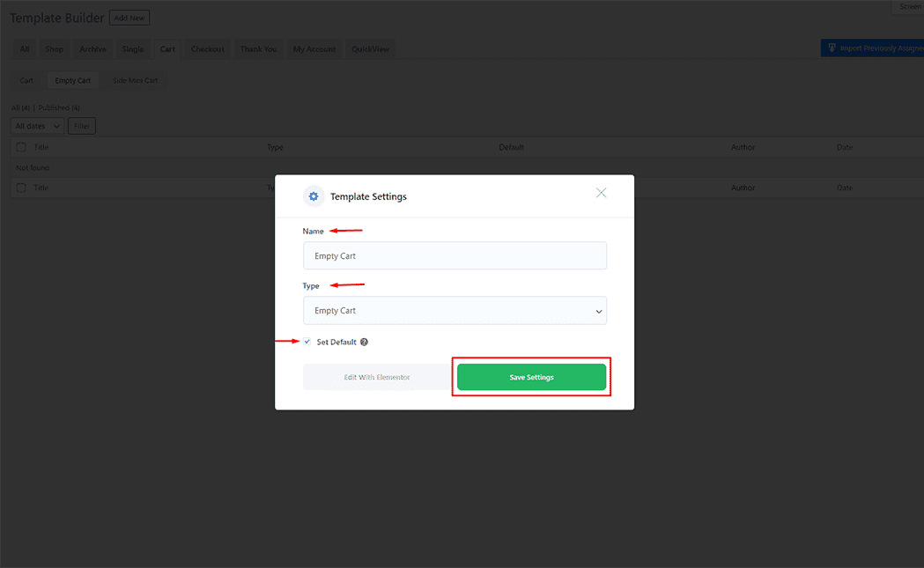This screenshot has height=568, width=924.
Task: Click the Save Settings button
Action: click(531, 376)
